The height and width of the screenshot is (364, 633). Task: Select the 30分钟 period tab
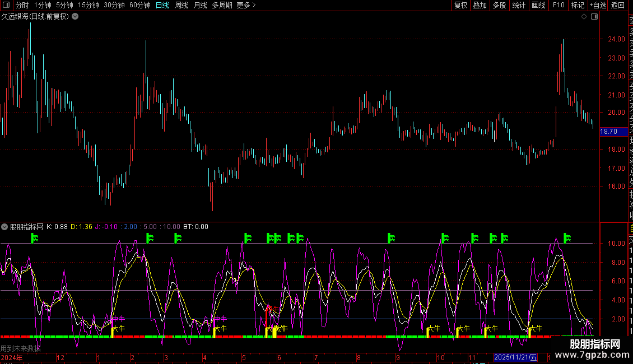[x=114, y=5]
